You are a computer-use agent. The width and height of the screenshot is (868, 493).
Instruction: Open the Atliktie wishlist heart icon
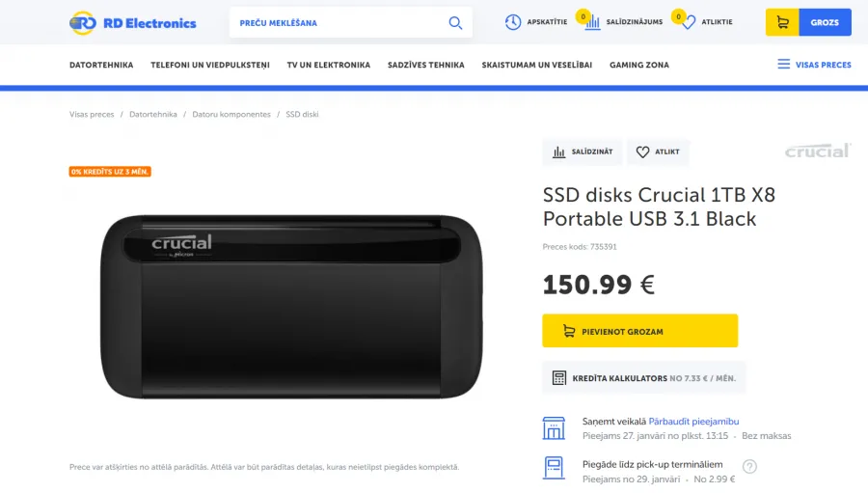click(688, 23)
